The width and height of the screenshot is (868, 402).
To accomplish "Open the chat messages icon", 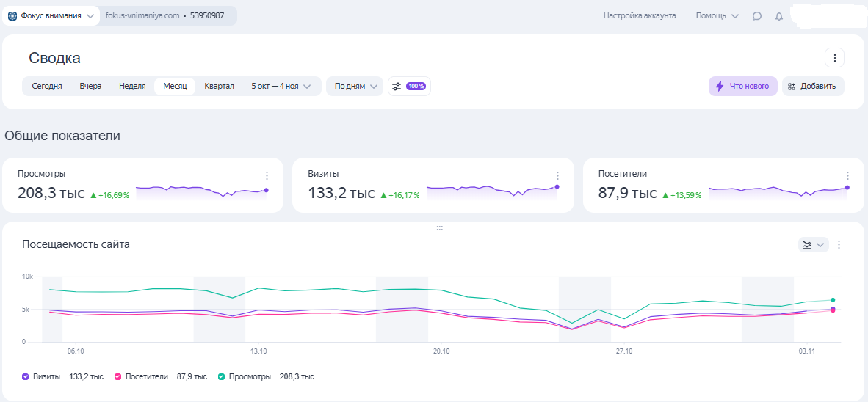I will (x=757, y=16).
